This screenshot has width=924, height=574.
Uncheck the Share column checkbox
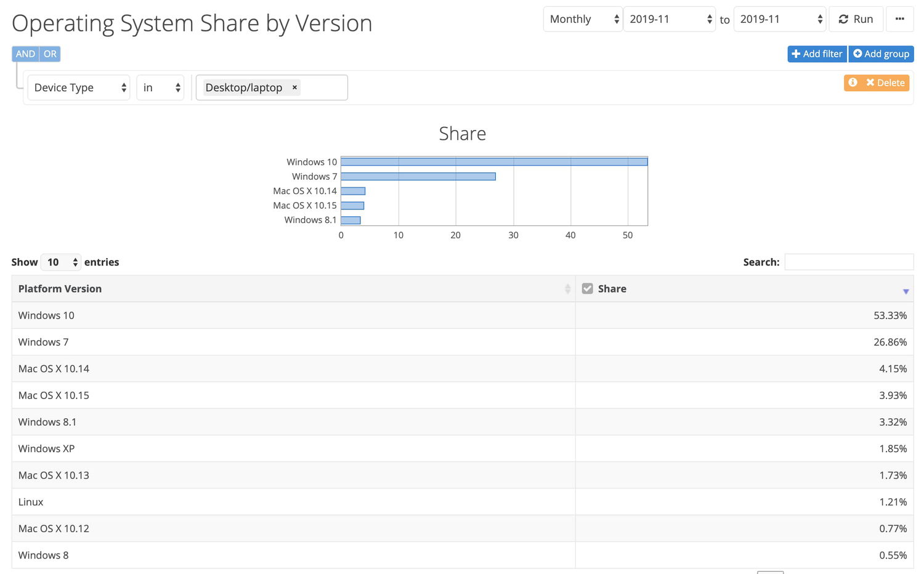pos(588,288)
